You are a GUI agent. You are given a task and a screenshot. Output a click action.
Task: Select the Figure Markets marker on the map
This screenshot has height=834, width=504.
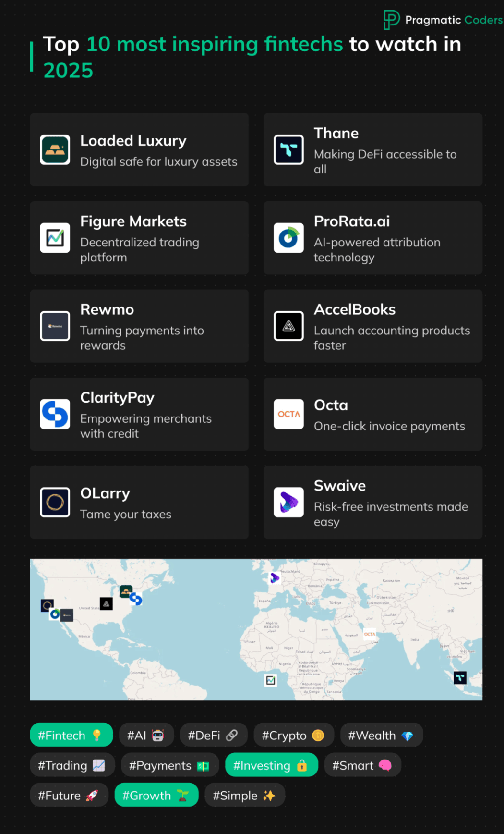271,680
